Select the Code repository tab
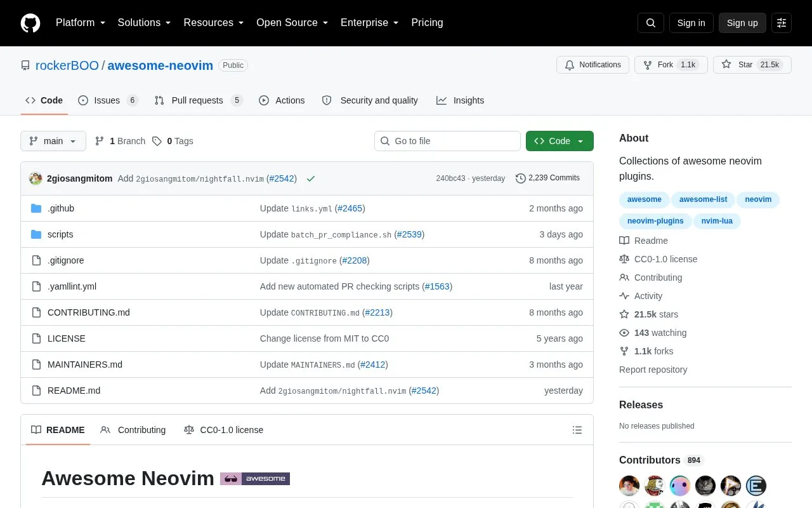This screenshot has height=508, width=812. coord(44,100)
